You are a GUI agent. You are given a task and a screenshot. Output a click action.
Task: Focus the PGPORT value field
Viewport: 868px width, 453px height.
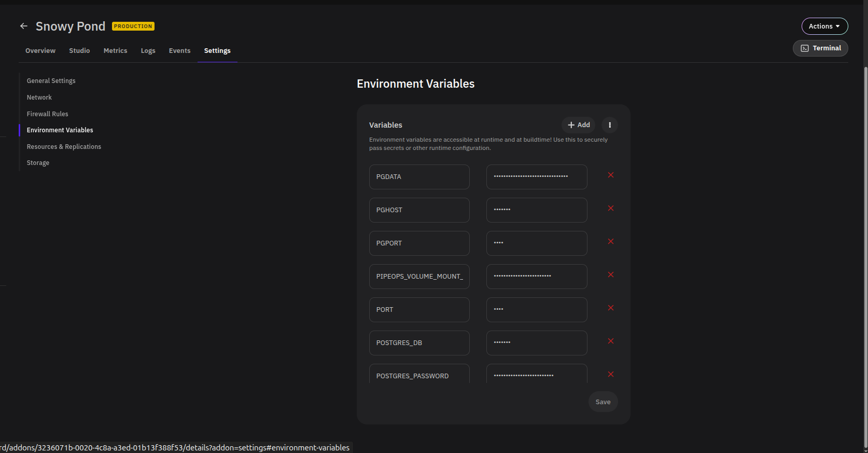point(537,243)
